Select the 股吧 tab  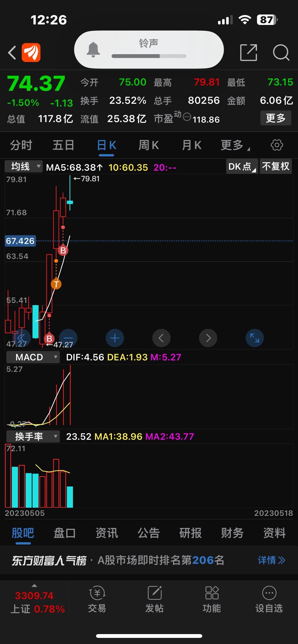(x=23, y=533)
